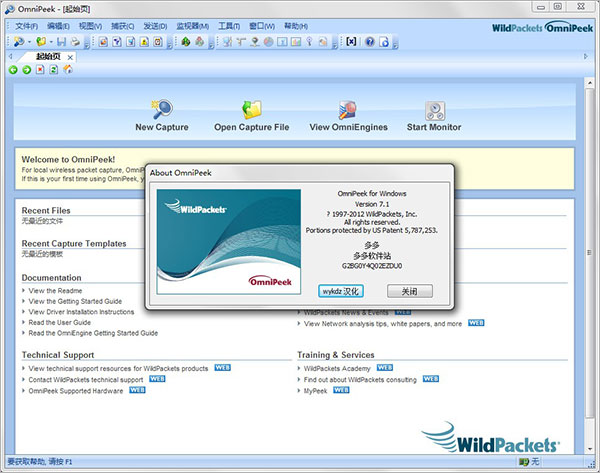The width and height of the screenshot is (600, 473).
Task: Click the printer icon in the toolbar
Action: 75,42
